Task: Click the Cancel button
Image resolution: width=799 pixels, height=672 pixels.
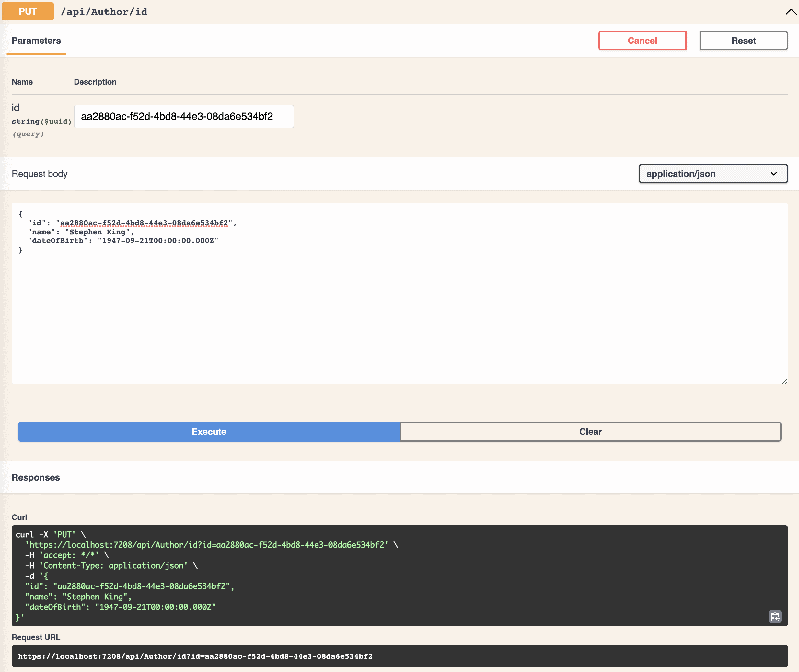Action: pos(642,41)
